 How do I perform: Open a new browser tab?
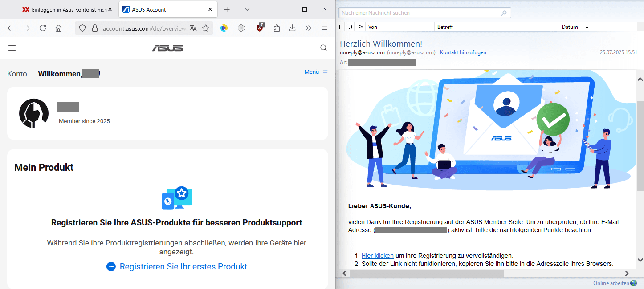(227, 9)
